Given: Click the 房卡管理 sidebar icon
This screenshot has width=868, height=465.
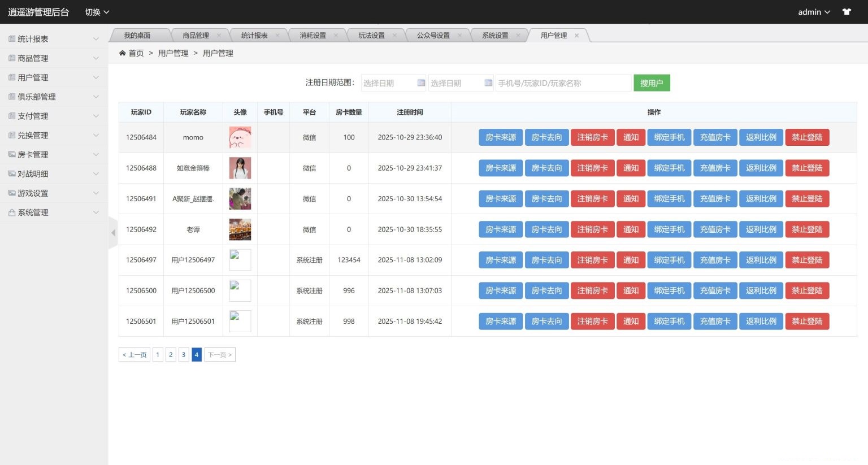Looking at the screenshot, I should point(11,154).
